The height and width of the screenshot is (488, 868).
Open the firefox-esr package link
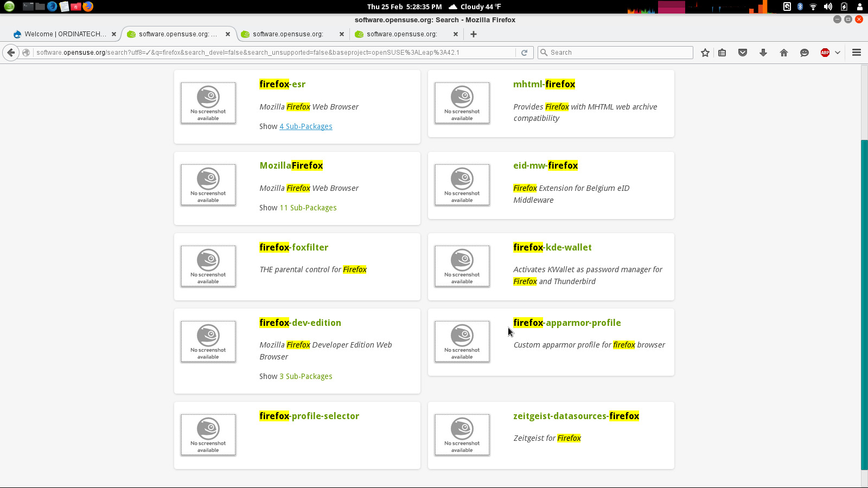[x=282, y=84]
